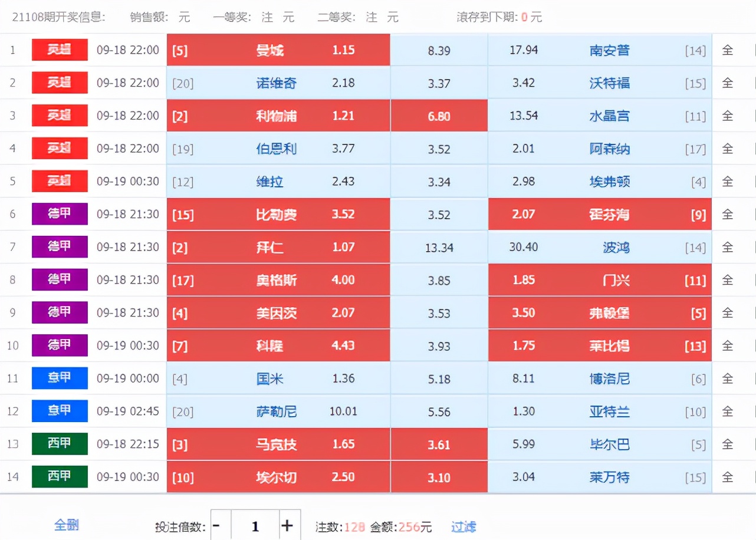Click the 德甲 league badge next to 拜仁
This screenshot has width=756, height=540.
(59, 247)
